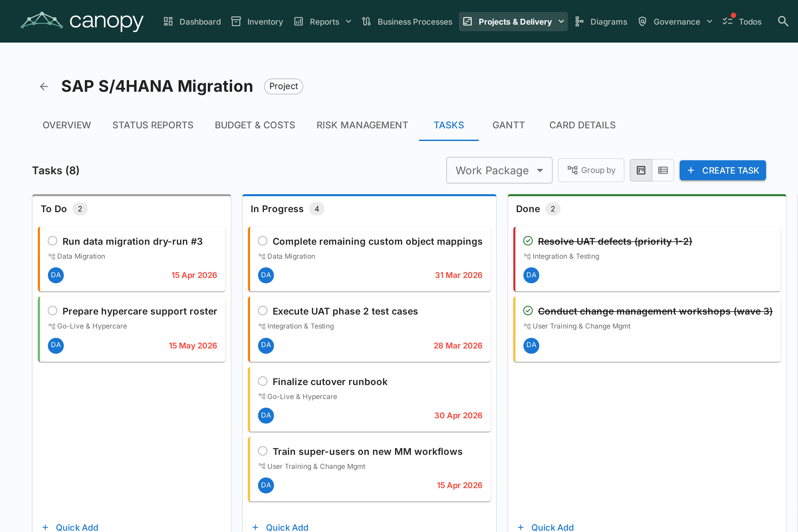Select the Risk Management tab

362,125
